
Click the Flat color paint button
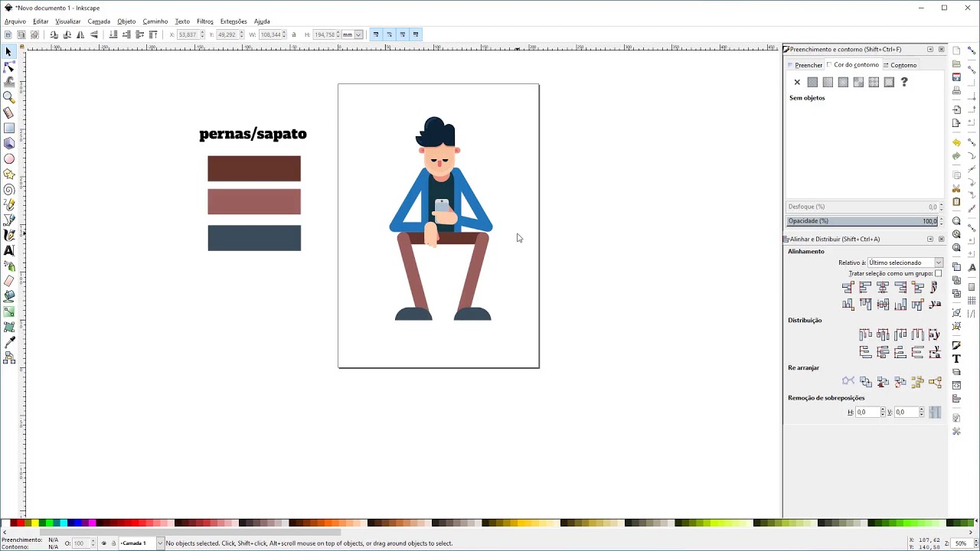tap(812, 82)
